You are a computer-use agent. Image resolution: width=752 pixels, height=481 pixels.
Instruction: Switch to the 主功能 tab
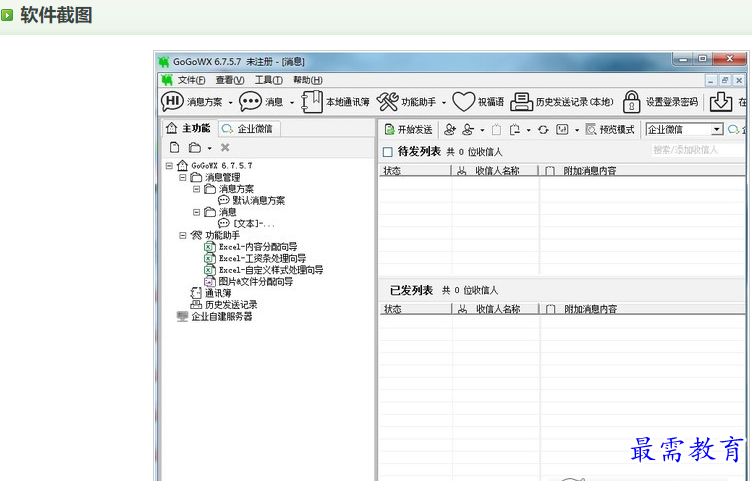[188, 128]
